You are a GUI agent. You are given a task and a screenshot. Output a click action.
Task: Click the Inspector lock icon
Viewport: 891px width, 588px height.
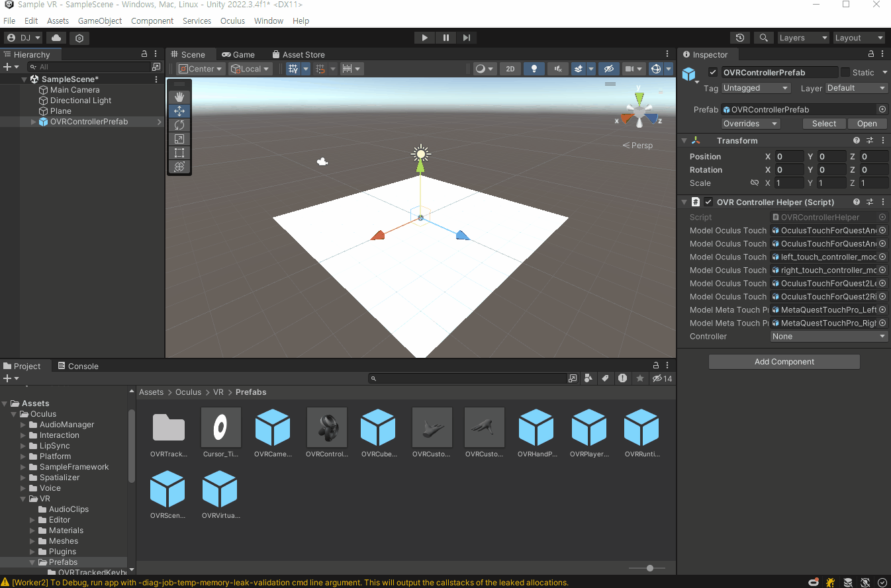pos(872,54)
